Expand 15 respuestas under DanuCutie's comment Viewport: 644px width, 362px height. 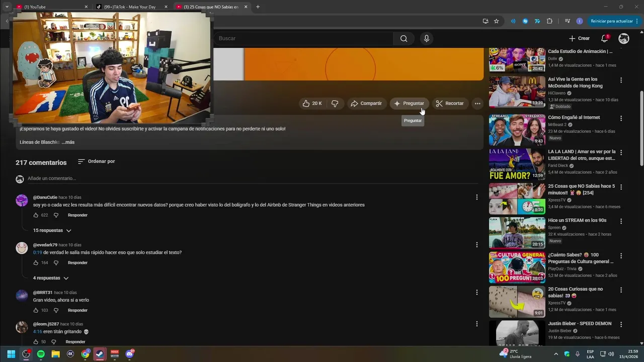pyautogui.click(x=52, y=230)
